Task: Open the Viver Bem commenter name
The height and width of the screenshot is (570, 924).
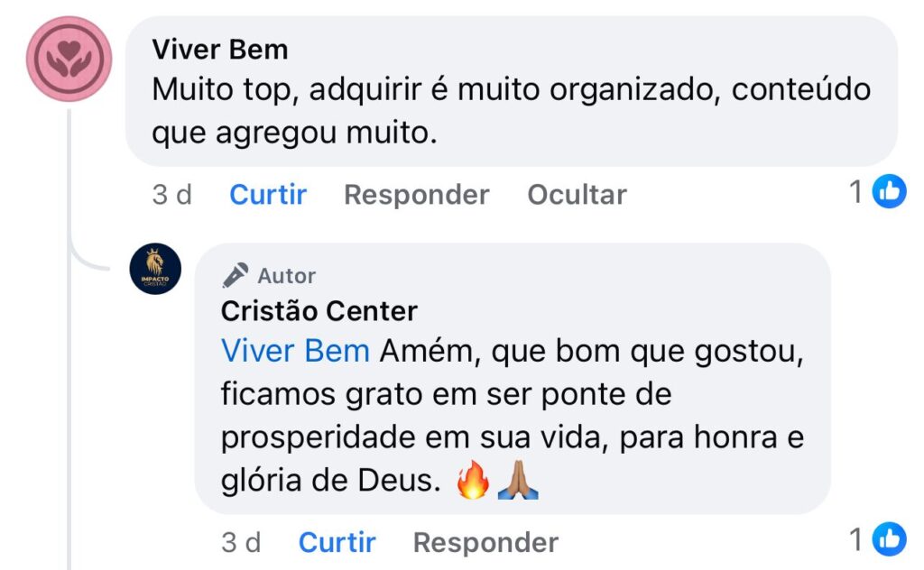Action: [220, 50]
